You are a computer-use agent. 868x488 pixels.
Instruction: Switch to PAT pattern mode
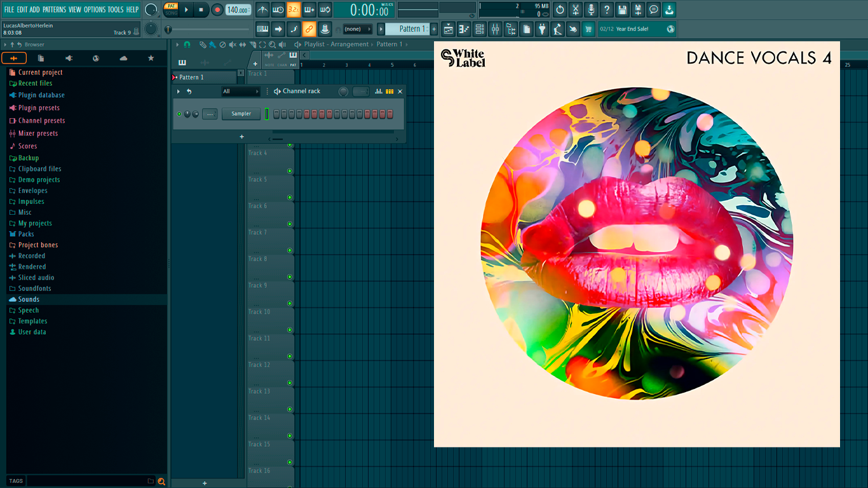(x=171, y=6)
